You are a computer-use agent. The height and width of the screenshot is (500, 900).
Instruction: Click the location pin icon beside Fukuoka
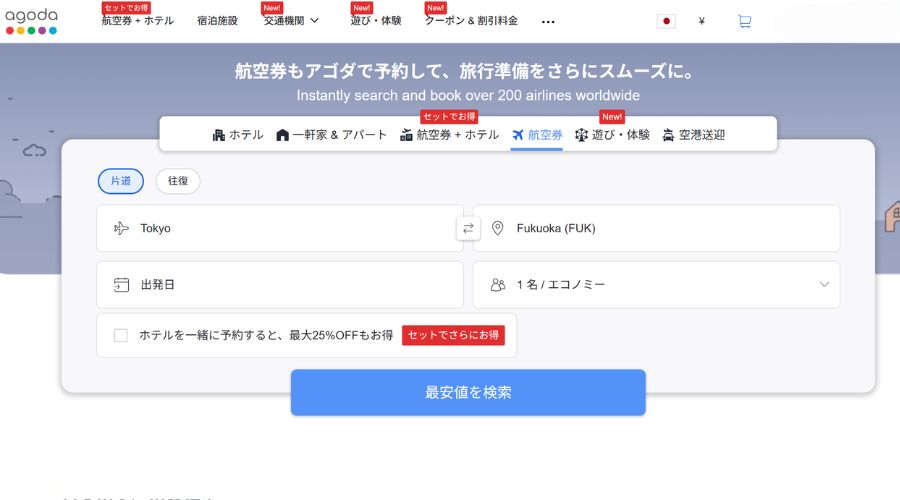pyautogui.click(x=498, y=228)
